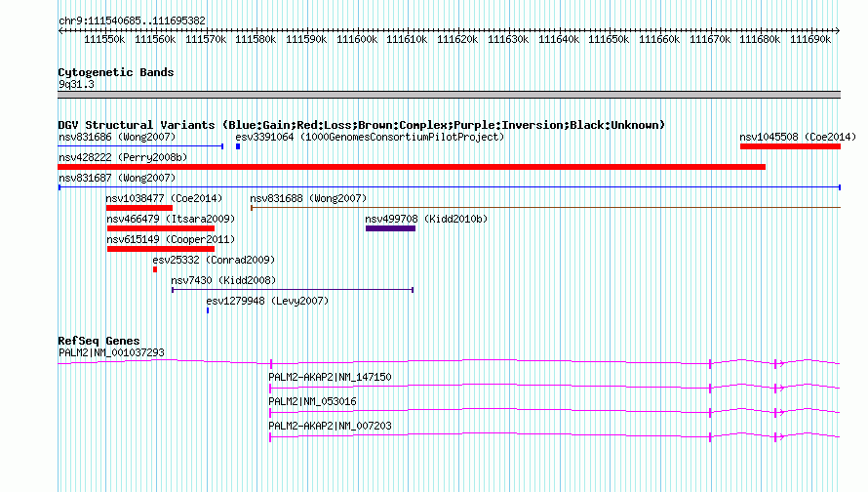Click the gray 9q31.3 cytogenetic band bar
The width and height of the screenshot is (868, 492).
click(449, 95)
